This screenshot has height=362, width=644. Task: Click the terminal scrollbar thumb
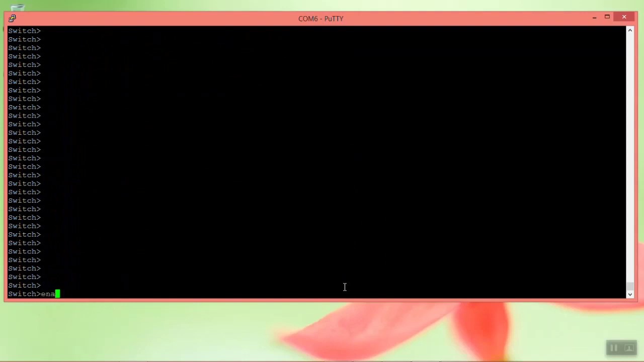[x=630, y=287]
